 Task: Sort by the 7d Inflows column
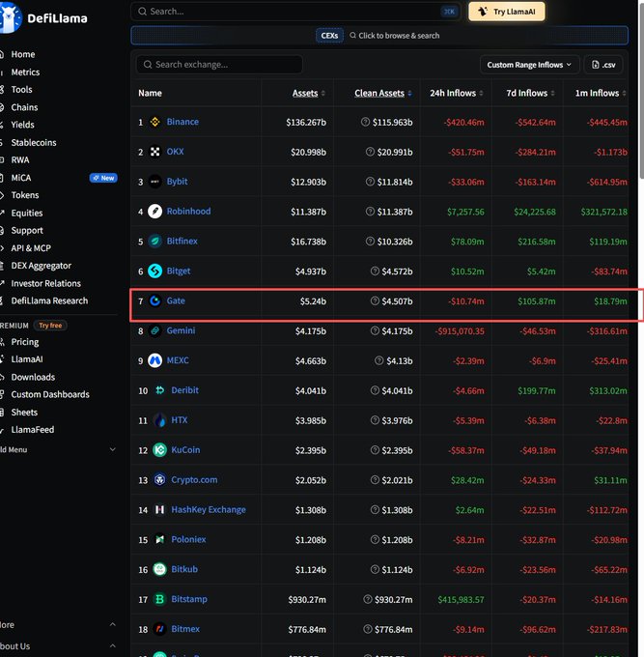pos(530,93)
